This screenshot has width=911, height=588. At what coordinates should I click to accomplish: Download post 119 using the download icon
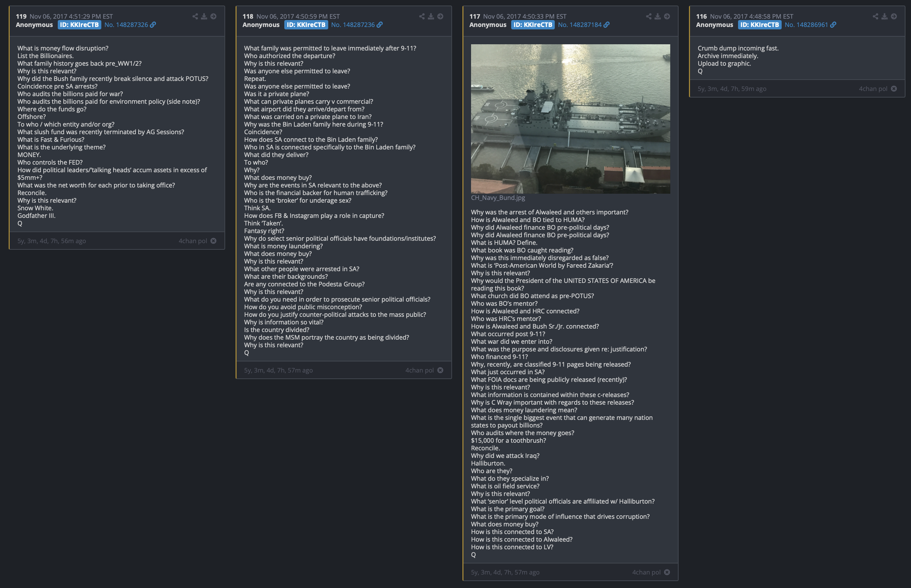pyautogui.click(x=204, y=16)
